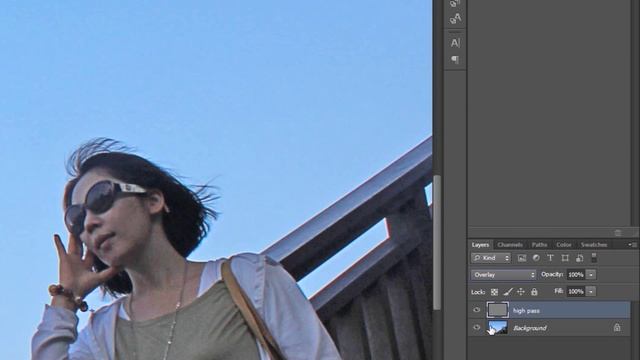Click the Fill value field
The image size is (640, 360).
576,291
